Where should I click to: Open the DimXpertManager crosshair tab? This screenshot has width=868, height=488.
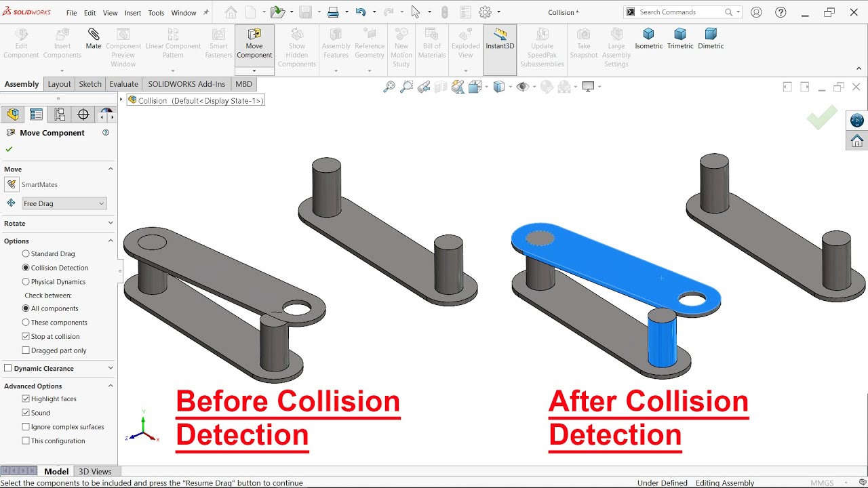tap(83, 115)
